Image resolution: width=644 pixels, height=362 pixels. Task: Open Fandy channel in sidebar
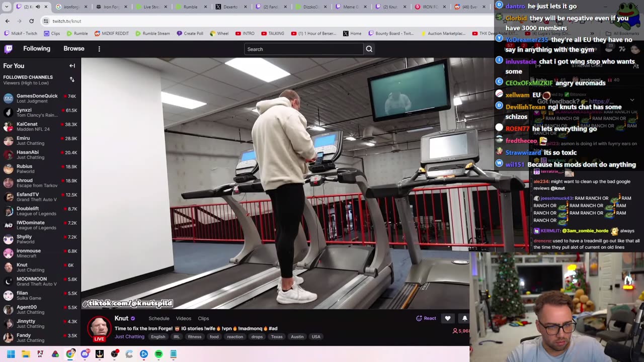[x=40, y=338]
